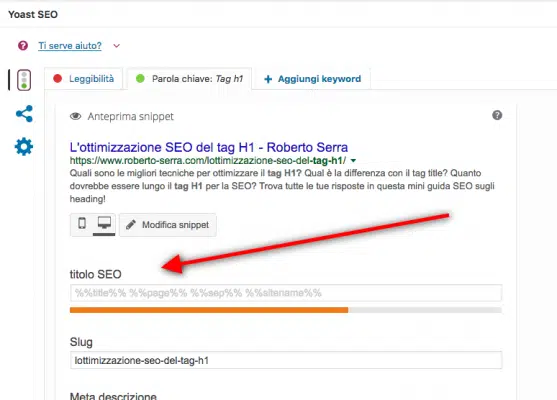Switch to the Leggibilità tab
Screen dimensions: 557x400
click(84, 79)
